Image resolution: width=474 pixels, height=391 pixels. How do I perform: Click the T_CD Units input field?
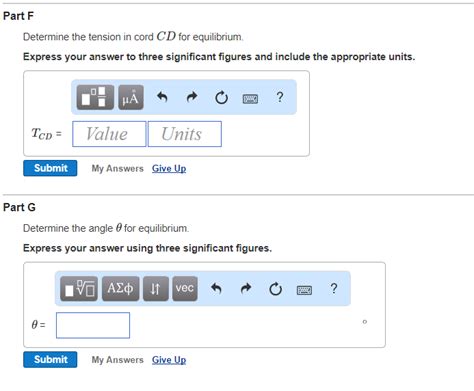tap(185, 134)
